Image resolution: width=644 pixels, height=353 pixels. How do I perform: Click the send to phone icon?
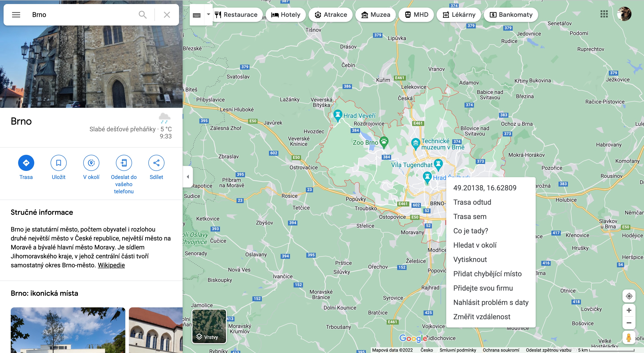coord(124,163)
